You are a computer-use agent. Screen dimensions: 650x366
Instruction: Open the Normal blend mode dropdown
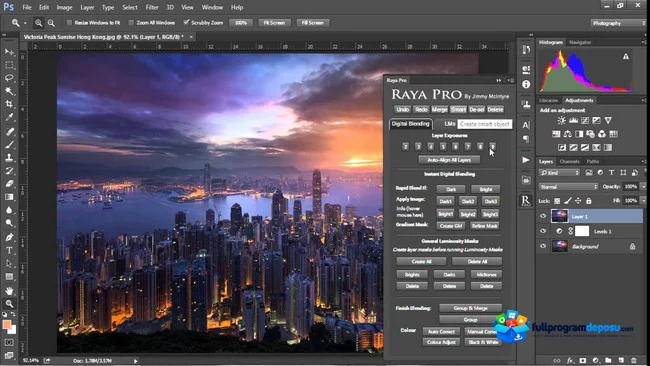(x=568, y=187)
